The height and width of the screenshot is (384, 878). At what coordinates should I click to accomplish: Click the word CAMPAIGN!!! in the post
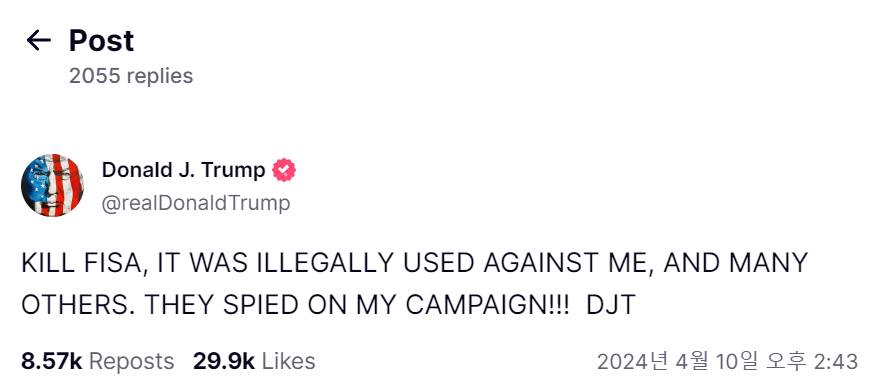pyautogui.click(x=487, y=305)
